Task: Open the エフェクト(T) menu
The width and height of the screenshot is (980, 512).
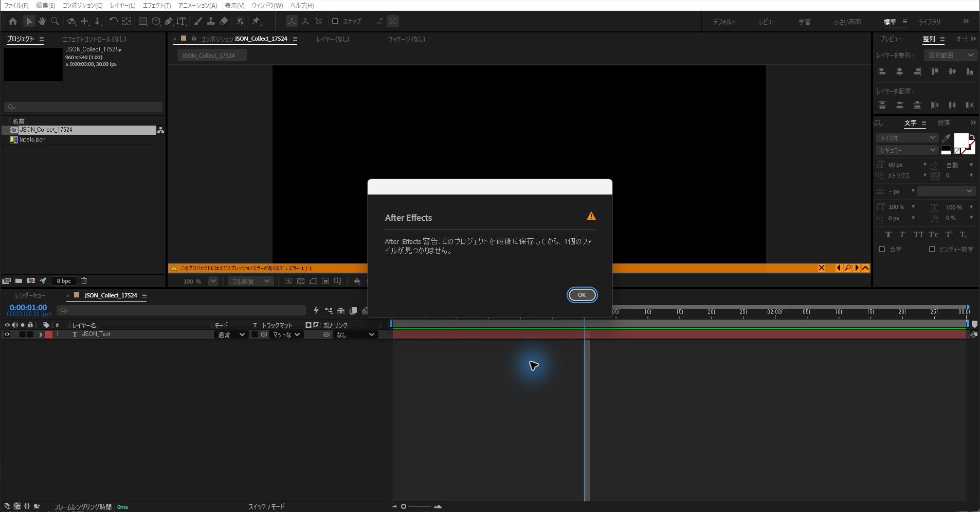Action: [x=157, y=5]
